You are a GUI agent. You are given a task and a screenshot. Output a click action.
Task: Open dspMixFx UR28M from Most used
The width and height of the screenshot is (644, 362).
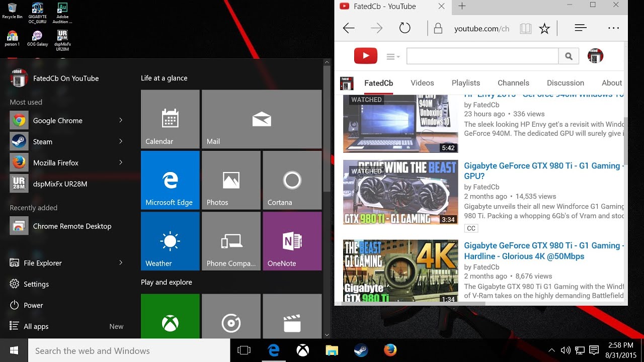[x=67, y=184]
